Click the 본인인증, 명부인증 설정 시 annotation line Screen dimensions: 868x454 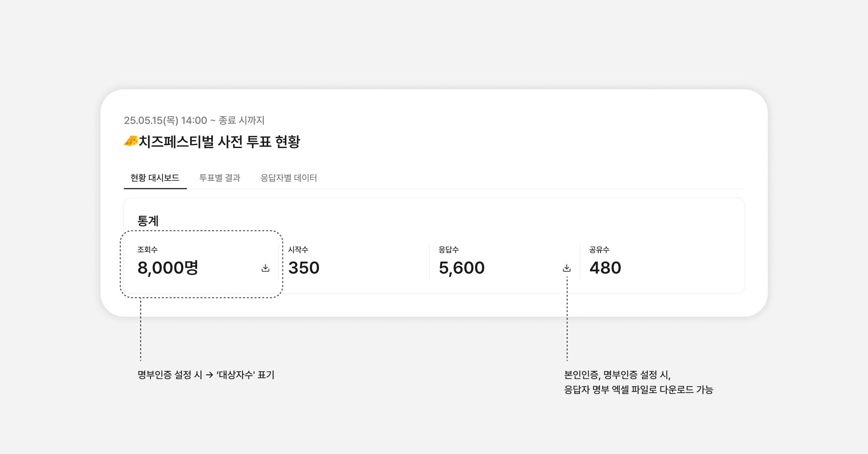coord(617,375)
